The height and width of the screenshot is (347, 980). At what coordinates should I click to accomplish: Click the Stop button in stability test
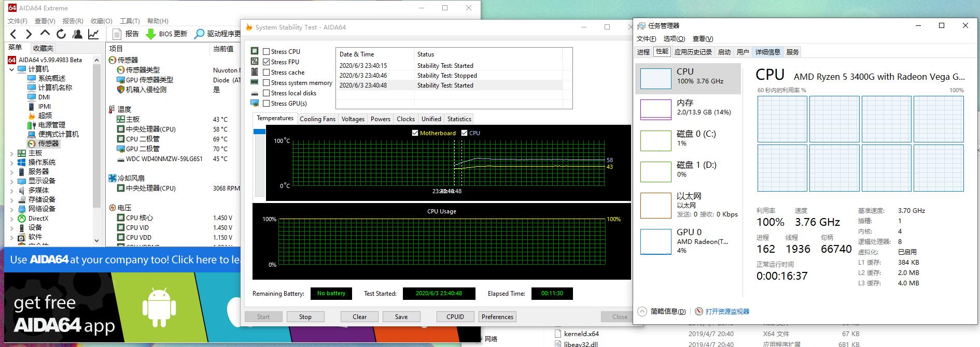click(x=305, y=317)
